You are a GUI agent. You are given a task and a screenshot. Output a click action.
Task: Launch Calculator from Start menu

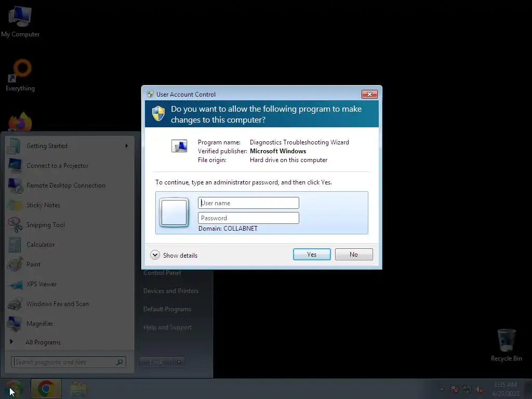click(x=70, y=244)
